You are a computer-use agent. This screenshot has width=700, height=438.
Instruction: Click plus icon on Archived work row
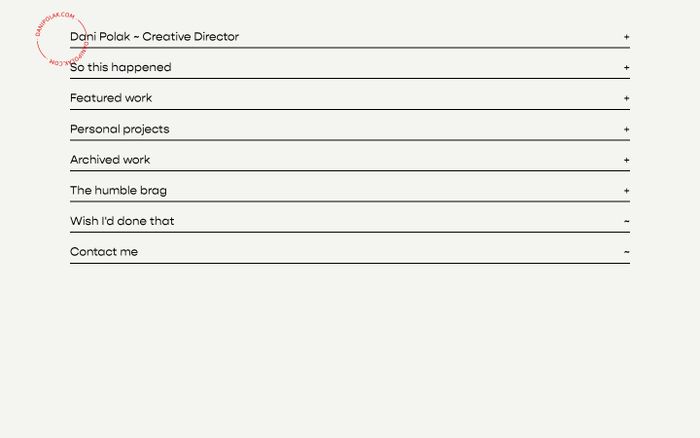coord(627,160)
